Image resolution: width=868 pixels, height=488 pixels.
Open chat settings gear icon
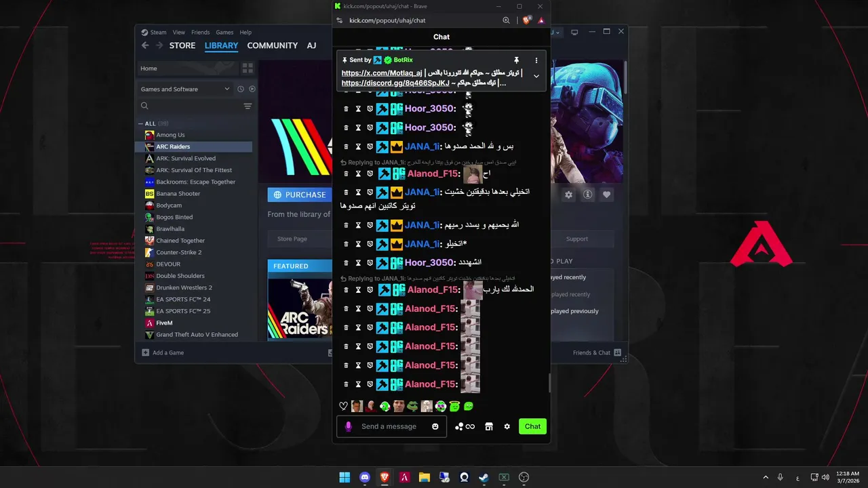(x=507, y=426)
